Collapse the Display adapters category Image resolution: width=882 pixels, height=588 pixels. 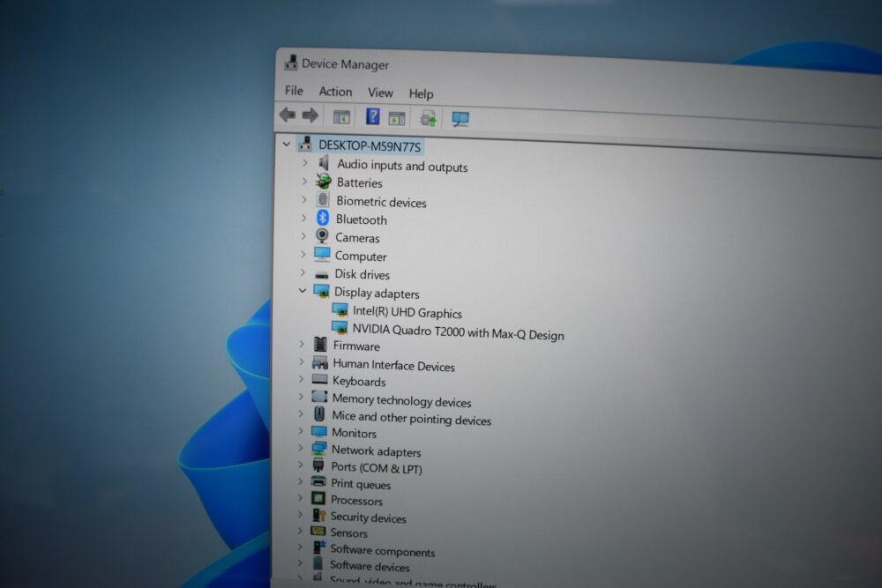(x=303, y=291)
